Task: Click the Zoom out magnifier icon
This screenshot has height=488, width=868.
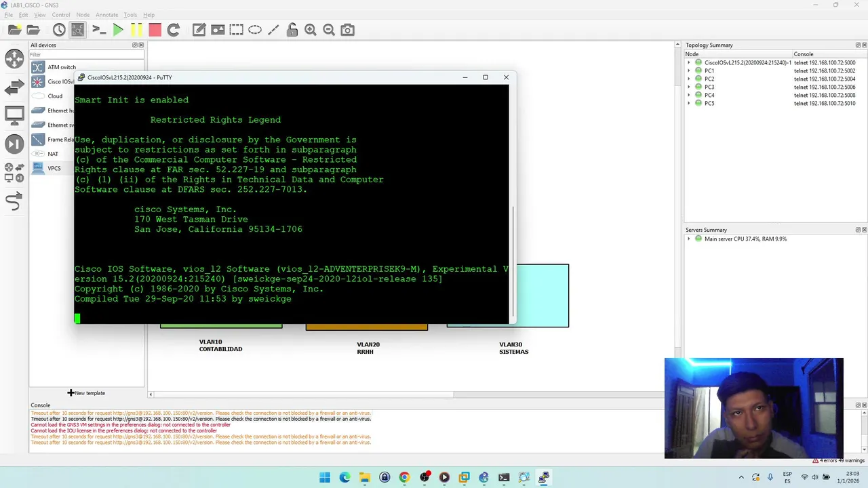Action: pos(329,30)
